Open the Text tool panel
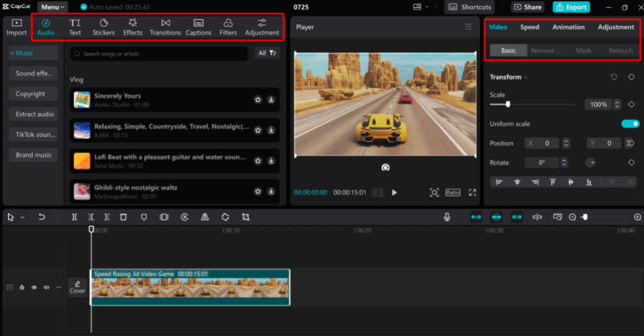The height and width of the screenshot is (336, 644). click(75, 28)
